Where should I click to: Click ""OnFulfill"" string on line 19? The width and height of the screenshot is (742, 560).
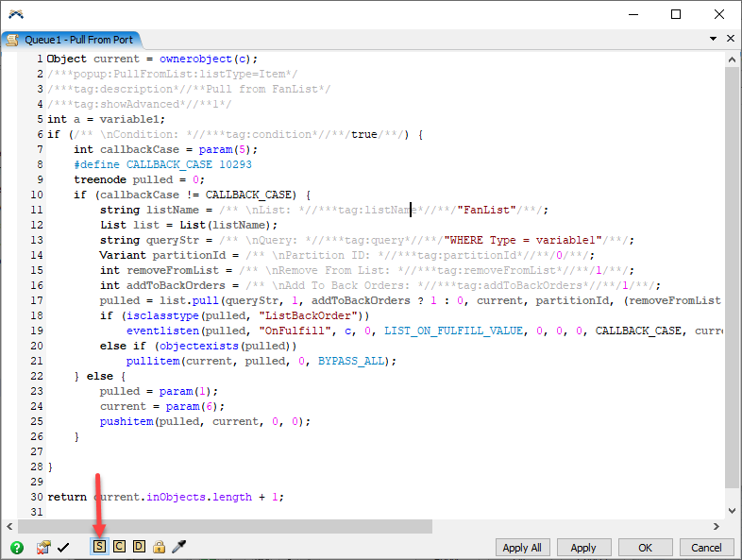point(295,331)
